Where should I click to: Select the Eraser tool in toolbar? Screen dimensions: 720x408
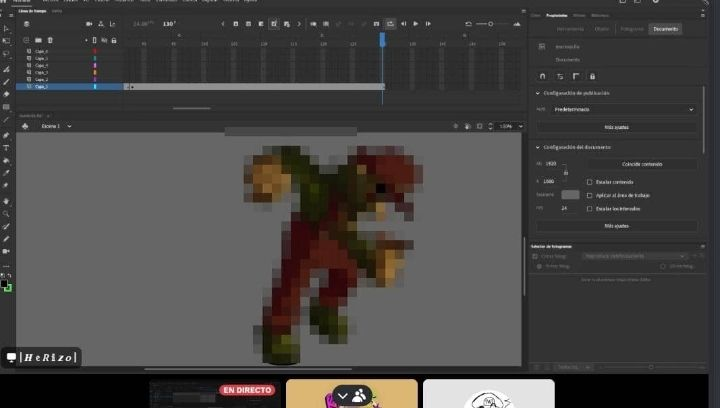[6, 94]
